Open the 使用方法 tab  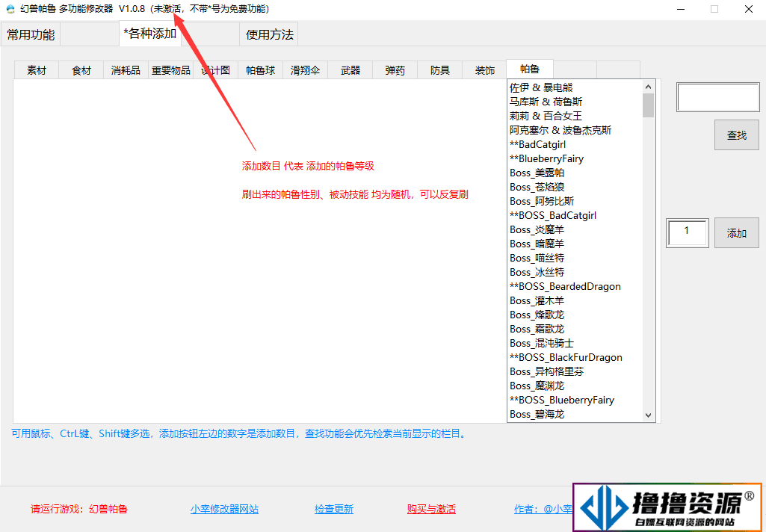[x=269, y=34]
